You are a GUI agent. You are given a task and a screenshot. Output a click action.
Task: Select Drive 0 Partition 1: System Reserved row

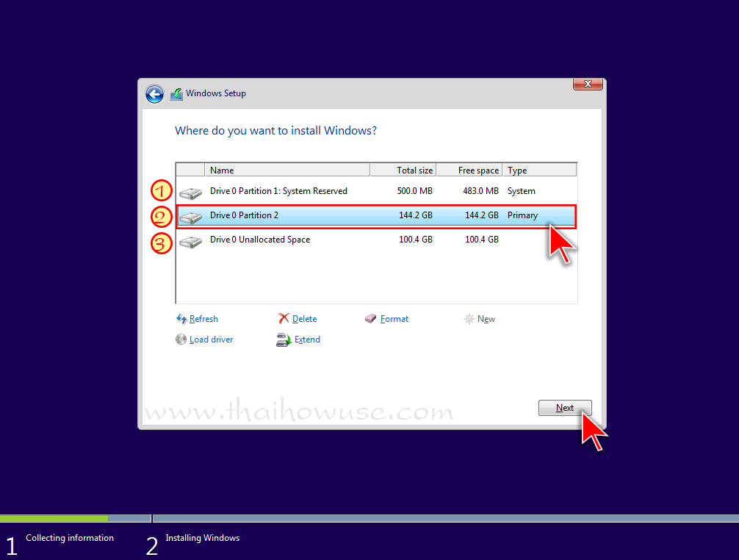coord(376,191)
